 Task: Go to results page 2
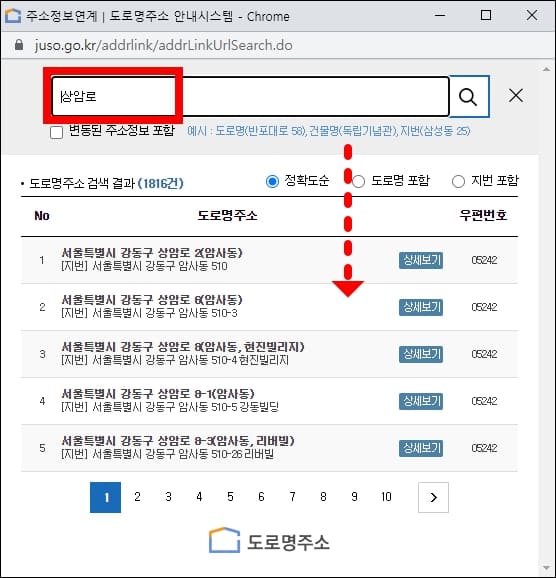coord(137,497)
